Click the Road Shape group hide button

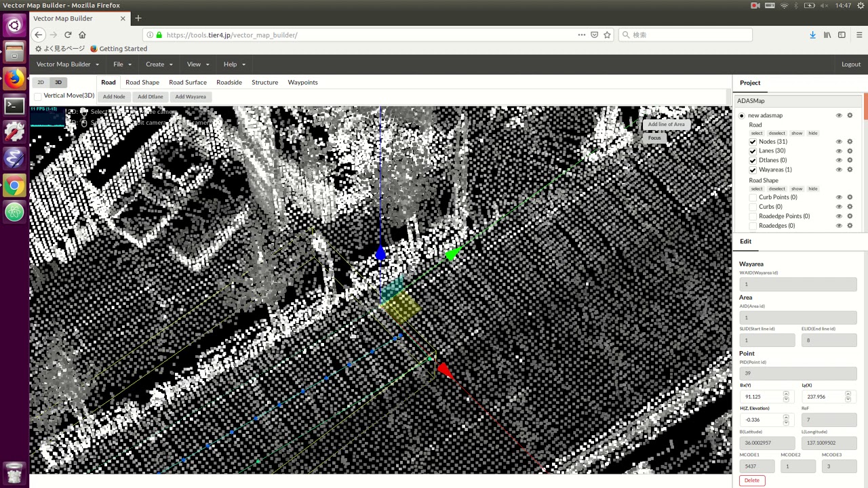[x=813, y=189]
